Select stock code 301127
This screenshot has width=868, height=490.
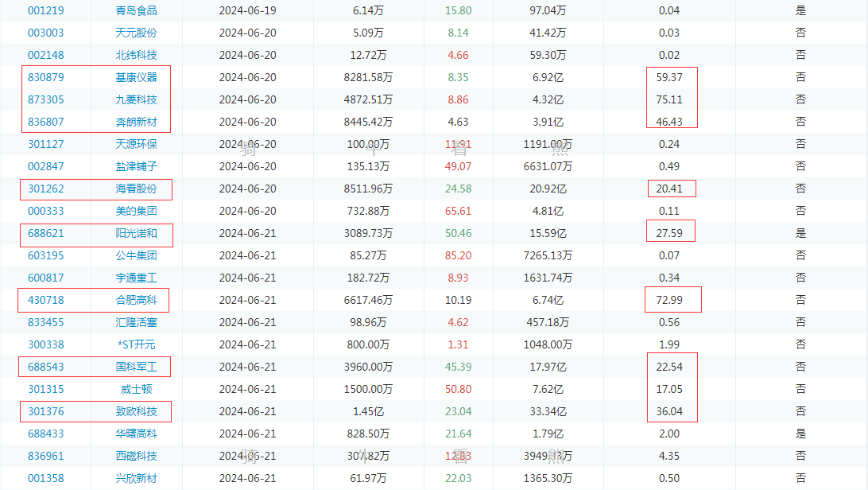(46, 144)
